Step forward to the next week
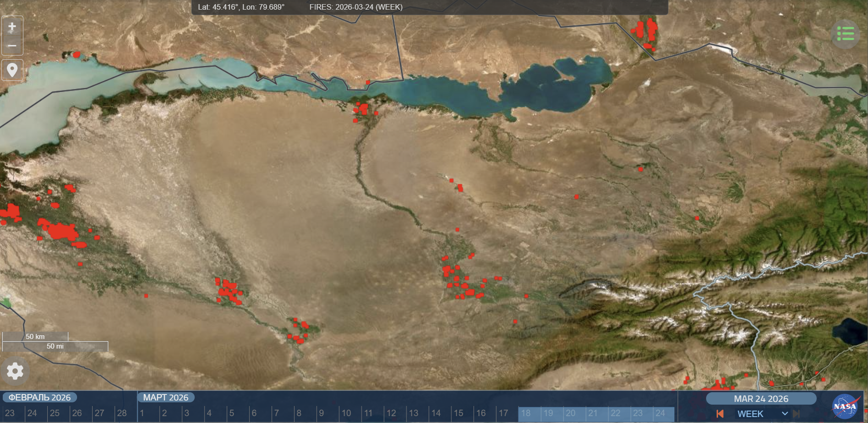Screen dimensions: 868x423 click(x=796, y=414)
